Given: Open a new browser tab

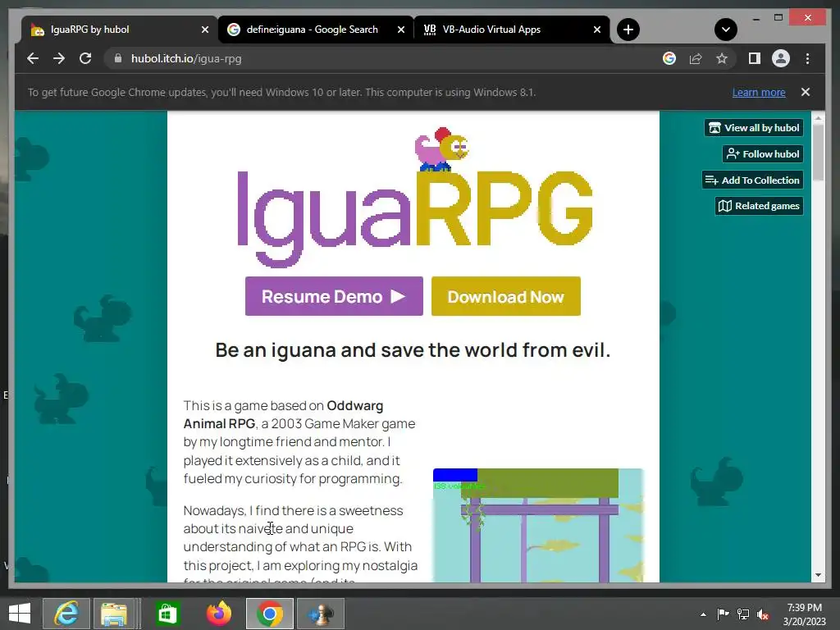Looking at the screenshot, I should (x=628, y=30).
